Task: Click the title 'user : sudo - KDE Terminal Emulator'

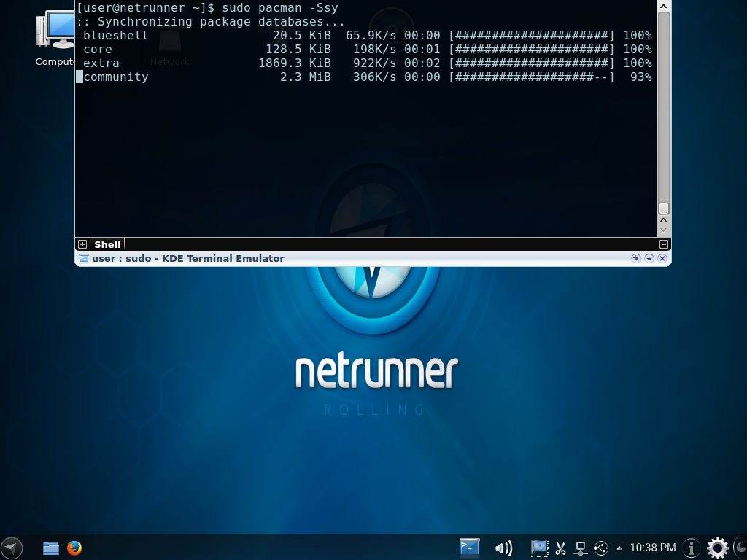Action: click(x=188, y=258)
